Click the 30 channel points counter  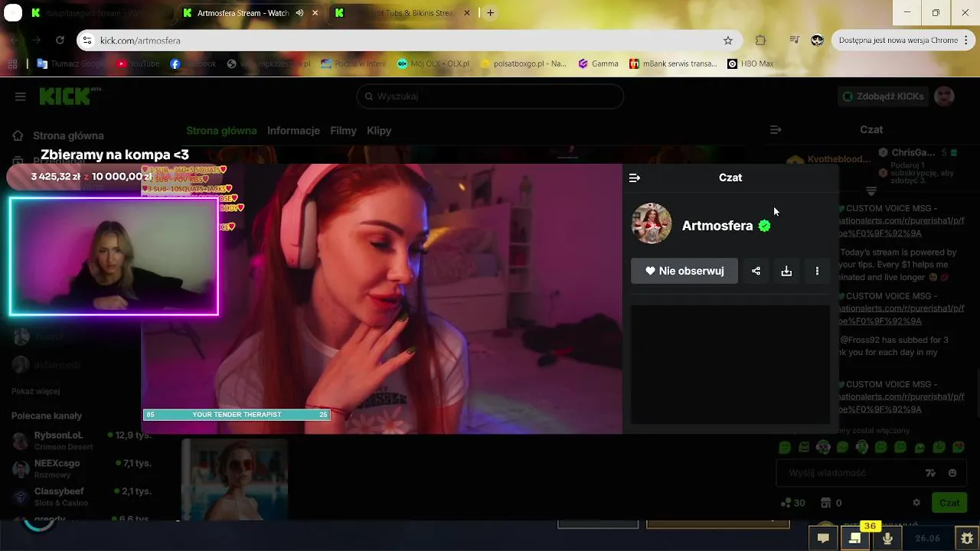tap(792, 503)
